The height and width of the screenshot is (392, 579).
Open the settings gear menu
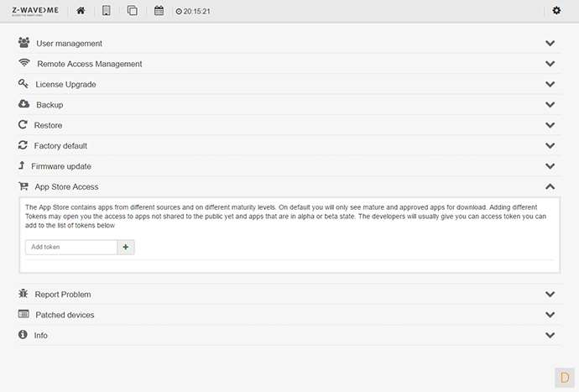(x=556, y=11)
